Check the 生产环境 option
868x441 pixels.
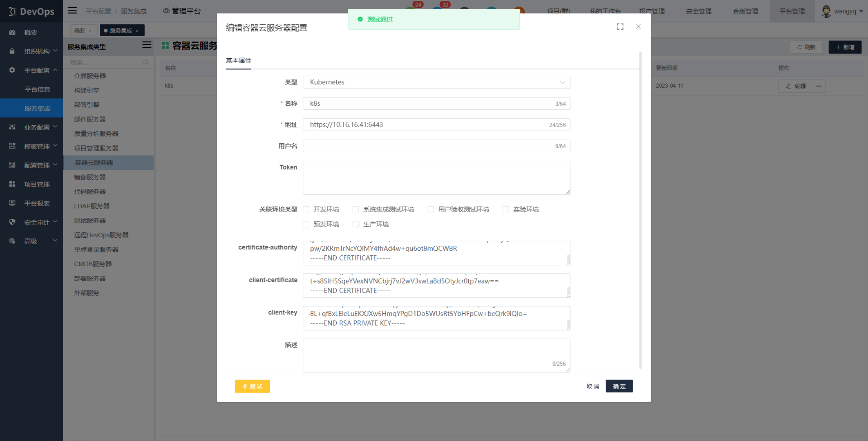point(356,224)
